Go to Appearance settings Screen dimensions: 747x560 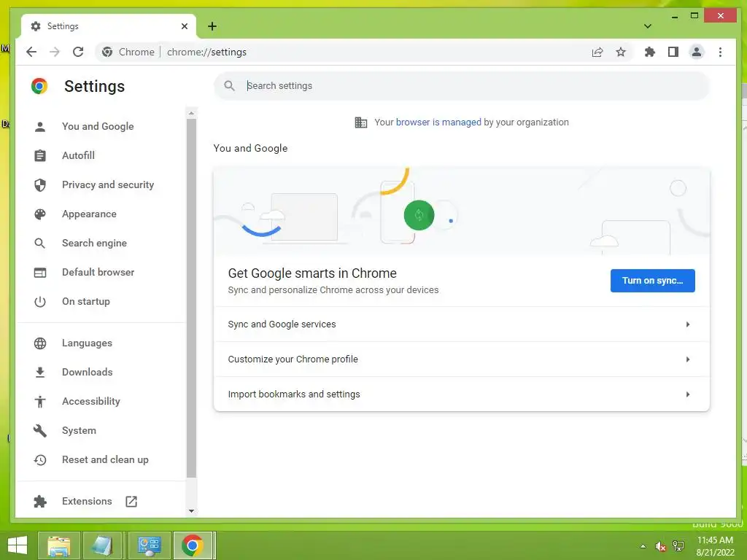pyautogui.click(x=89, y=214)
